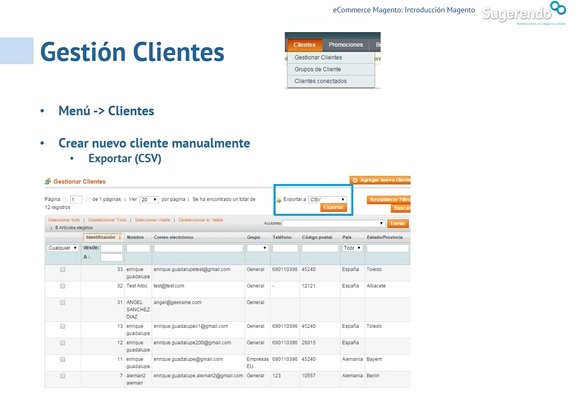Check the row for enrique.guadalupex1@gmail.com
This screenshot has height=402, width=579.
(62, 326)
